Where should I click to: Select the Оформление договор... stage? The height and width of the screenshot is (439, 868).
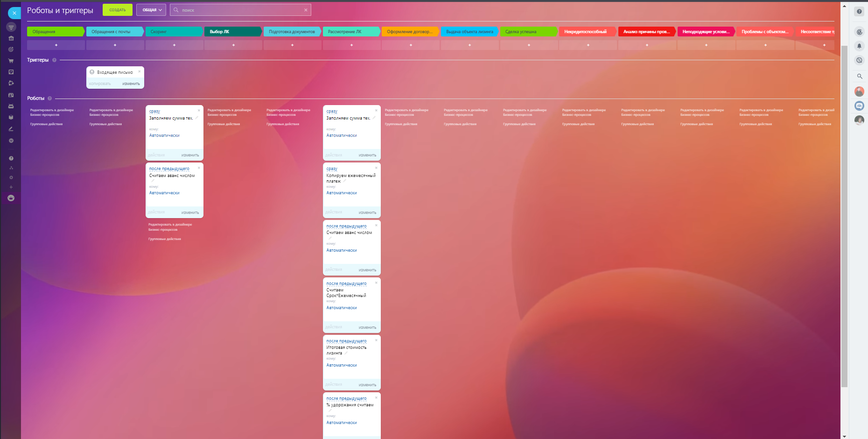411,32
